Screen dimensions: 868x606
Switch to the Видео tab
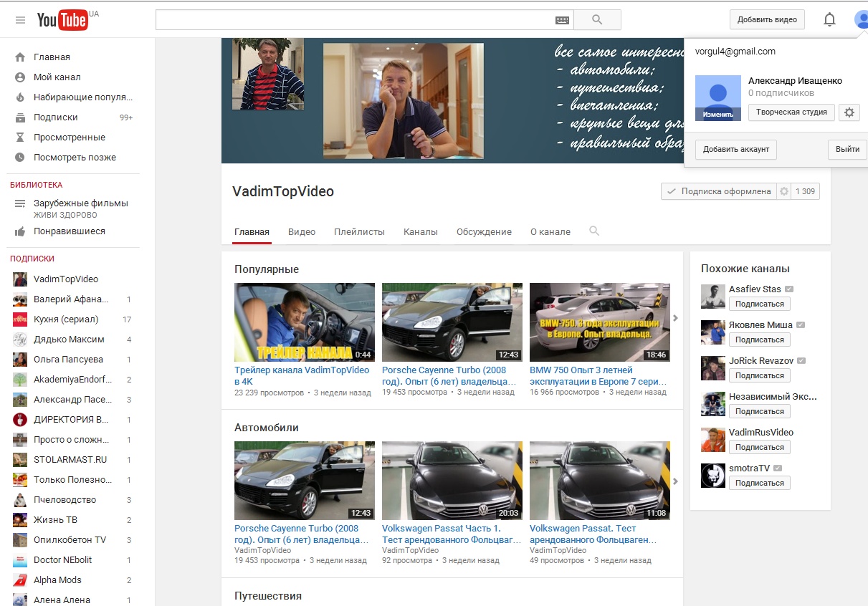302,232
